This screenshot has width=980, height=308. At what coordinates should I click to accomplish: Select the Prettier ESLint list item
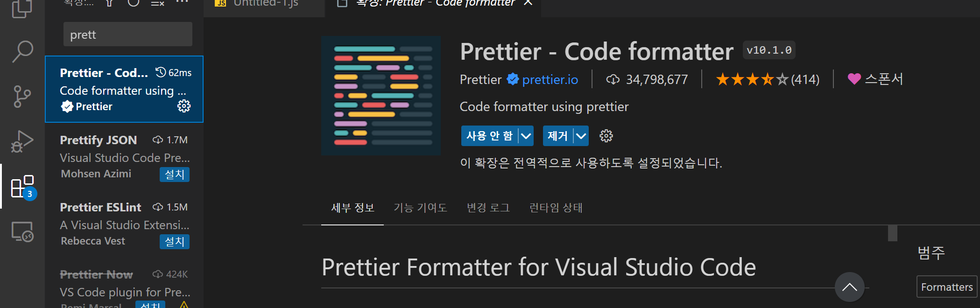click(x=124, y=224)
